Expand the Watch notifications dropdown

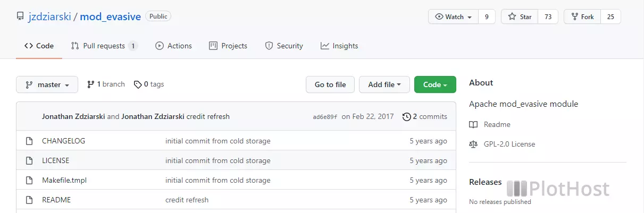click(454, 16)
